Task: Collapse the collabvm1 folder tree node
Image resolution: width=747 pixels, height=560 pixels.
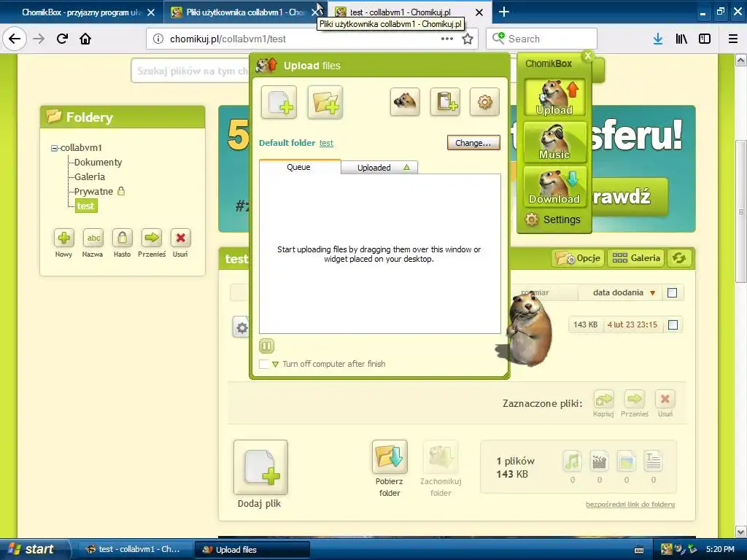Action: (54, 148)
